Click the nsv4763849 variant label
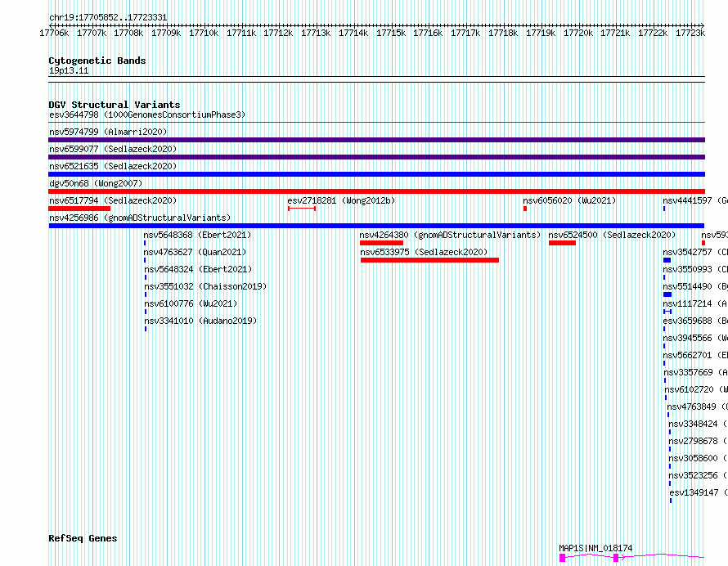 (x=698, y=407)
